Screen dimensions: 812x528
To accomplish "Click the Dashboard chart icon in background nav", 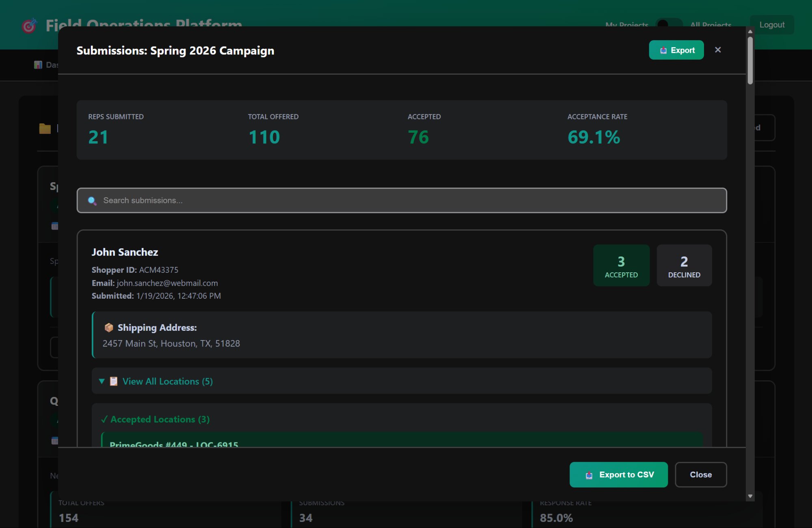I will tap(38, 65).
